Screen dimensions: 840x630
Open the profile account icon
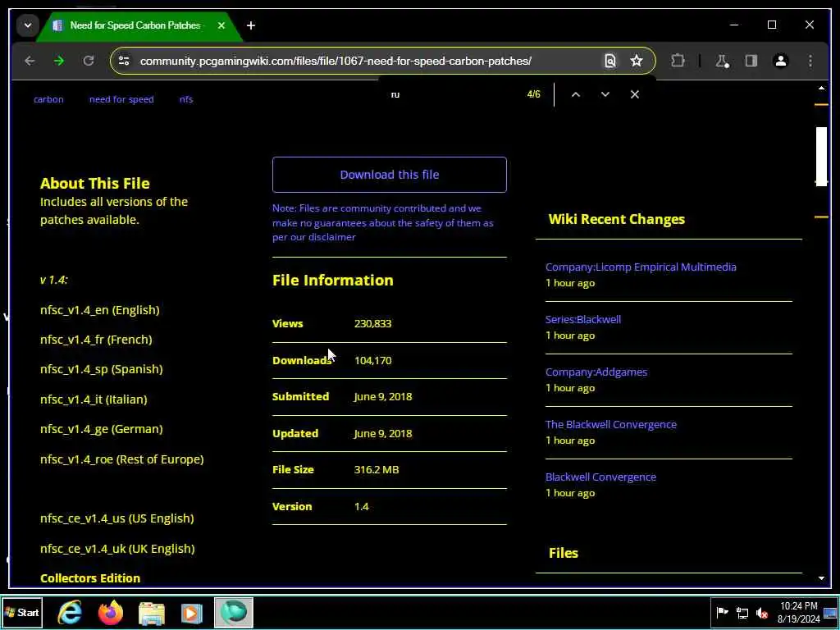pos(781,61)
